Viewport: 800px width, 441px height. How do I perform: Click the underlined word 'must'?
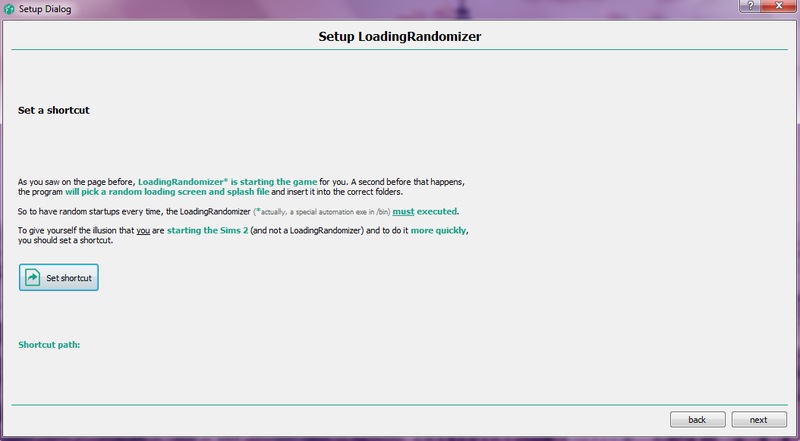point(403,212)
